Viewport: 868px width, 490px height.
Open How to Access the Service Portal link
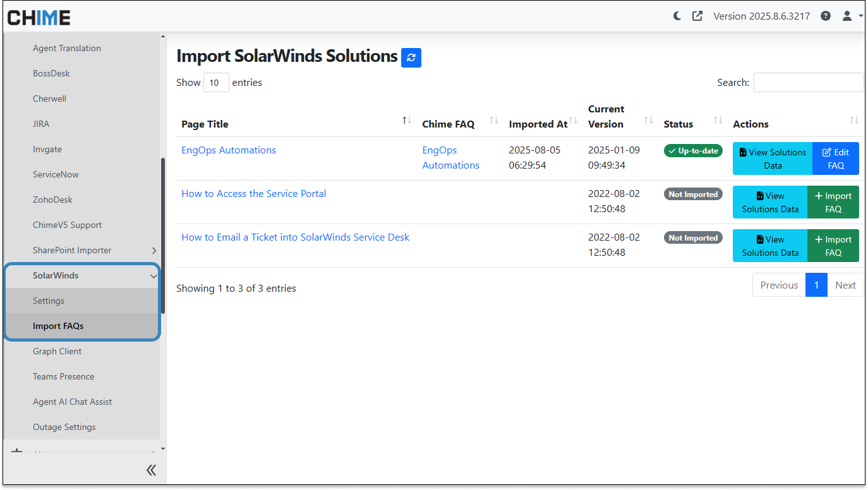coord(254,194)
